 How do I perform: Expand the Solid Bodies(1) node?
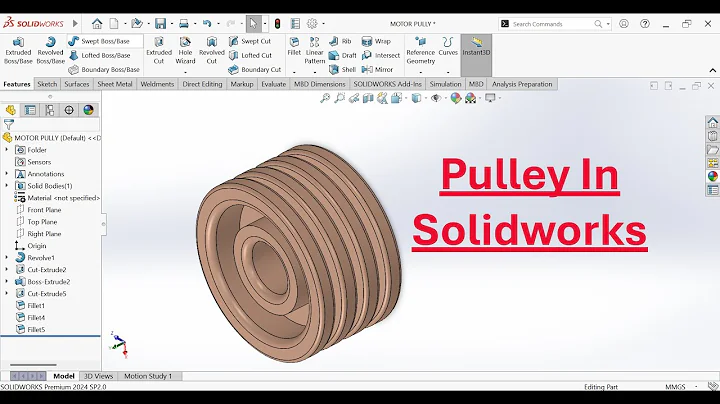[6, 185]
